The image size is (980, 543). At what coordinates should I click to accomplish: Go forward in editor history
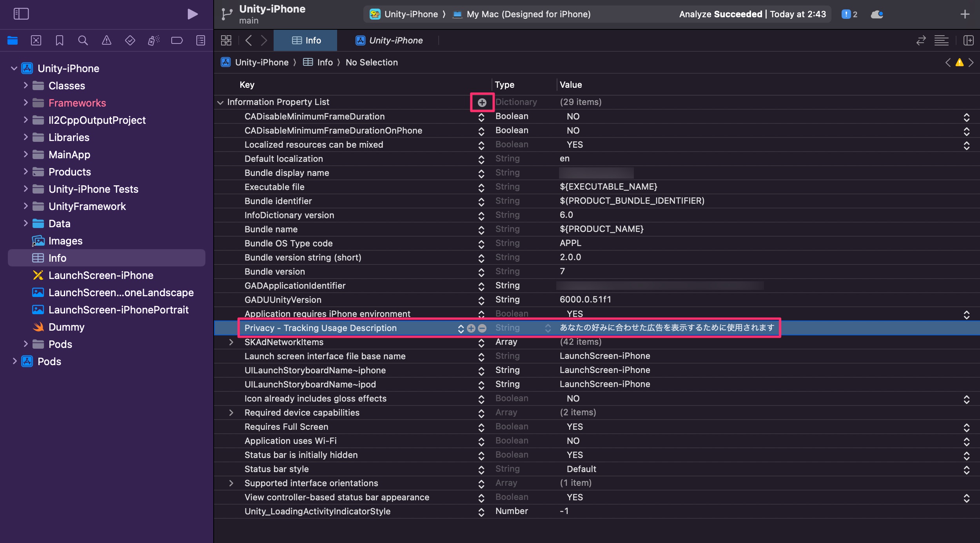(x=264, y=40)
